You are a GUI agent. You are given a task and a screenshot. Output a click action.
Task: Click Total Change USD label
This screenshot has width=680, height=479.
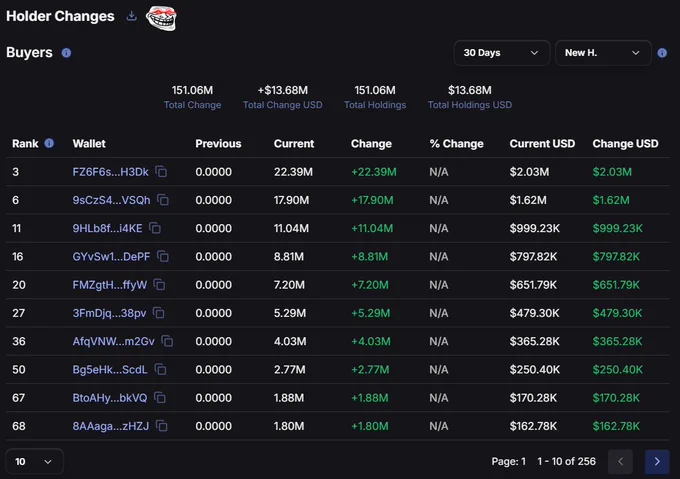pos(283,105)
